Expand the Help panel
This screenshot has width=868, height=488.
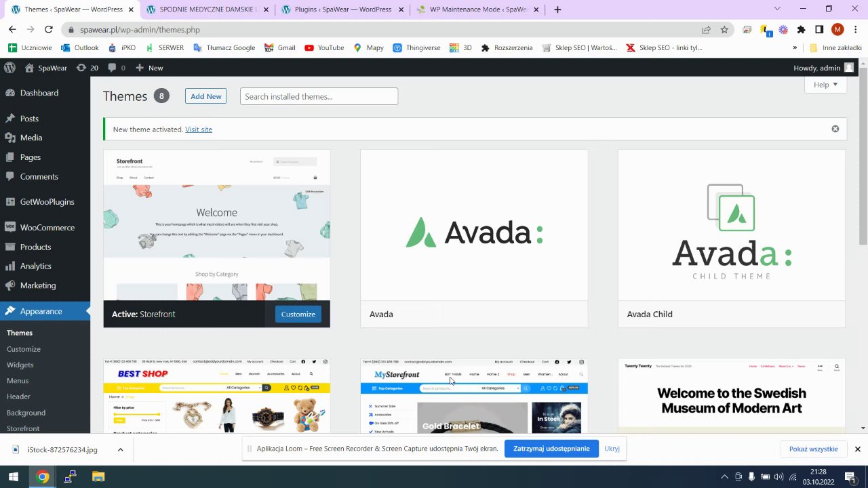coord(825,85)
